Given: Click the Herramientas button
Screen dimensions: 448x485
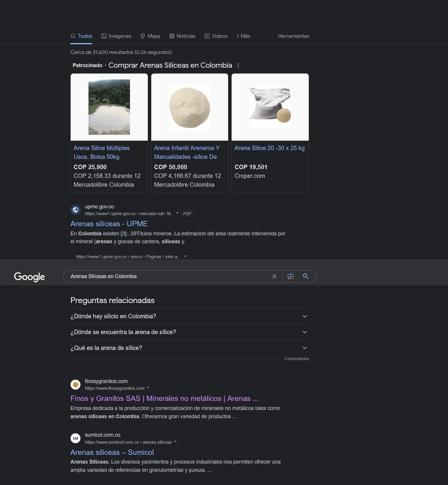Looking at the screenshot, I should pyautogui.click(x=293, y=36).
